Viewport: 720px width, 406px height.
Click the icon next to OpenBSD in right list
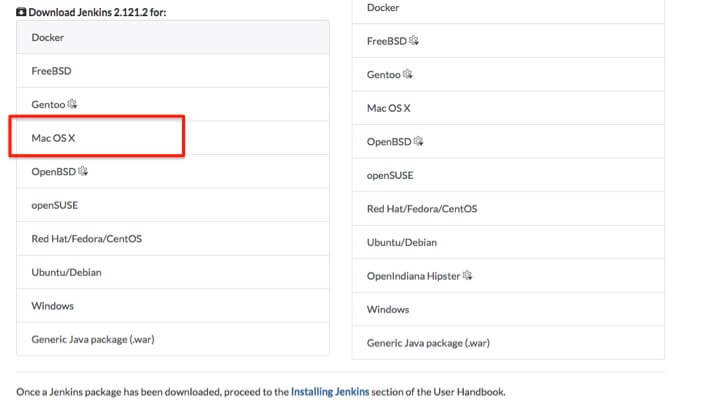[419, 141]
